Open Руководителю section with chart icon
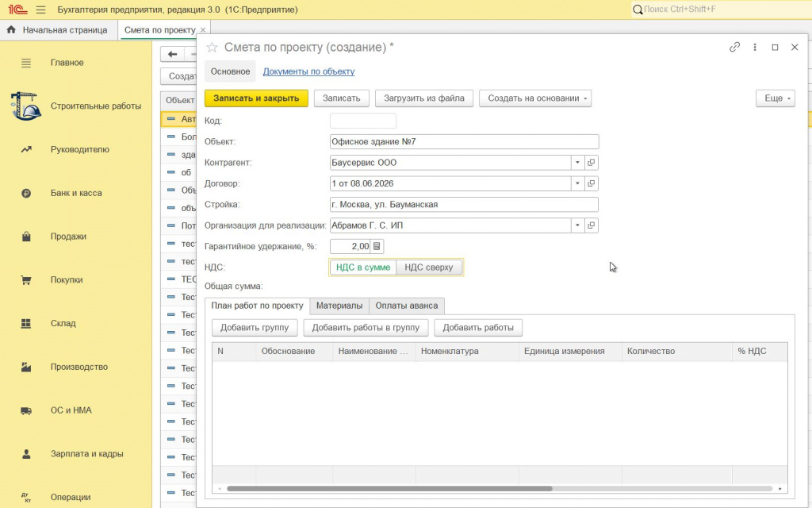The width and height of the screenshot is (812, 508). coord(26,149)
